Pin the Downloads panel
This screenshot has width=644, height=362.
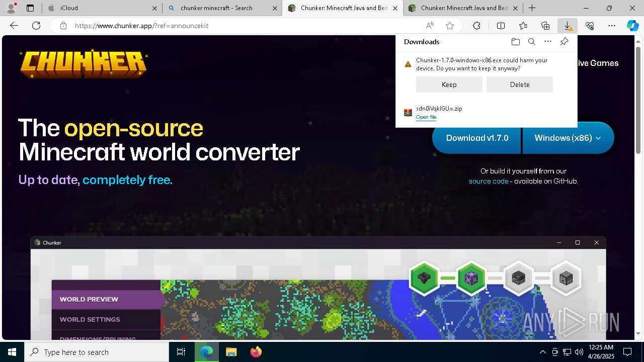pyautogui.click(x=564, y=42)
